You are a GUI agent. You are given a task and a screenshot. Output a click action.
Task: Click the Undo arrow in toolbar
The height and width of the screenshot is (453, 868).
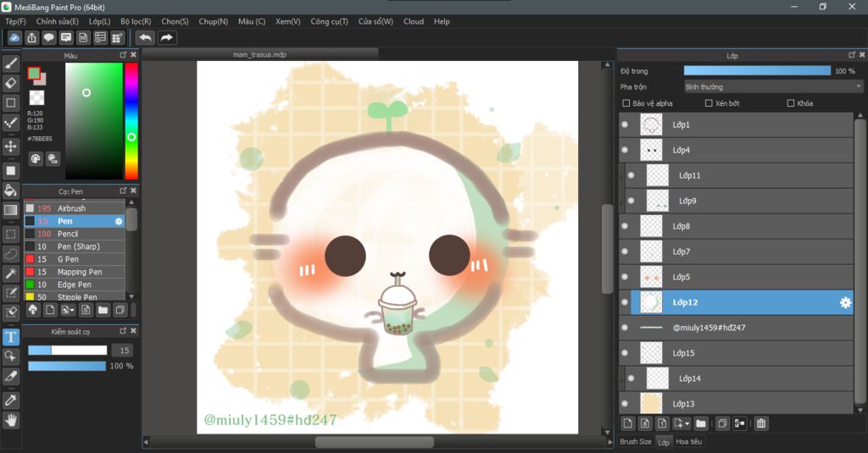click(x=145, y=37)
